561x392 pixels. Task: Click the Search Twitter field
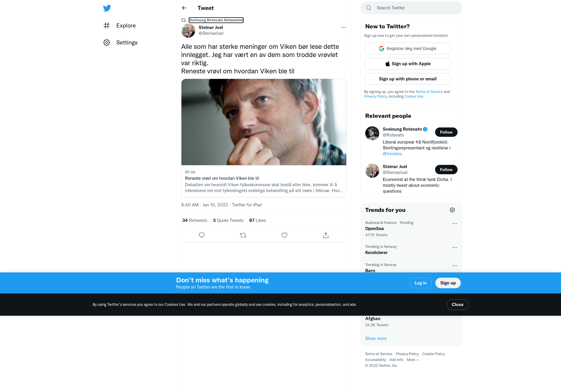pos(411,8)
